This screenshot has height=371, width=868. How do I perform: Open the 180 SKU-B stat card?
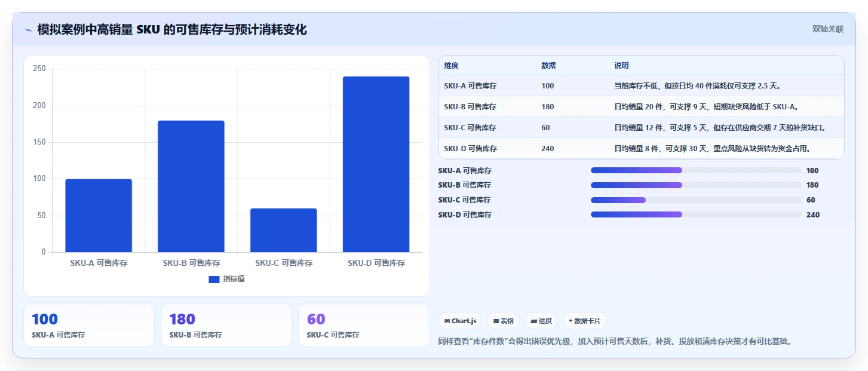226,325
